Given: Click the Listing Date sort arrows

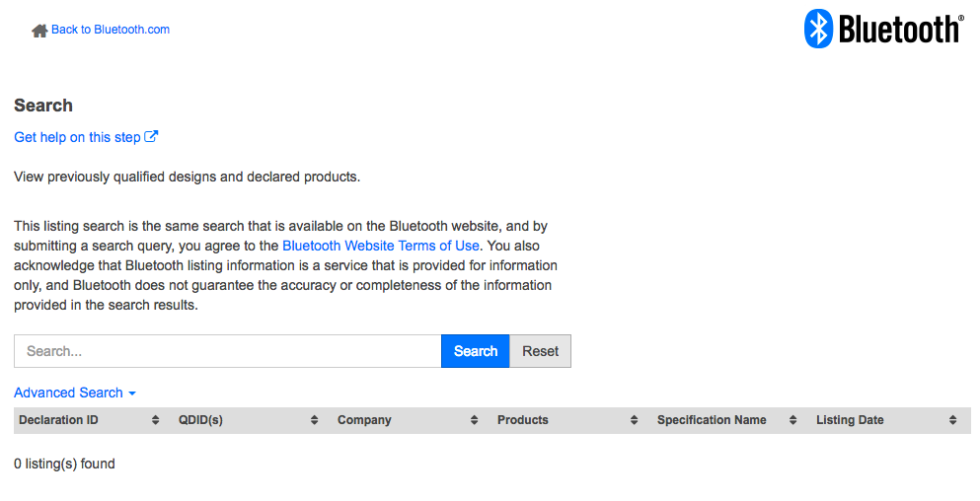Looking at the screenshot, I should coord(953,420).
